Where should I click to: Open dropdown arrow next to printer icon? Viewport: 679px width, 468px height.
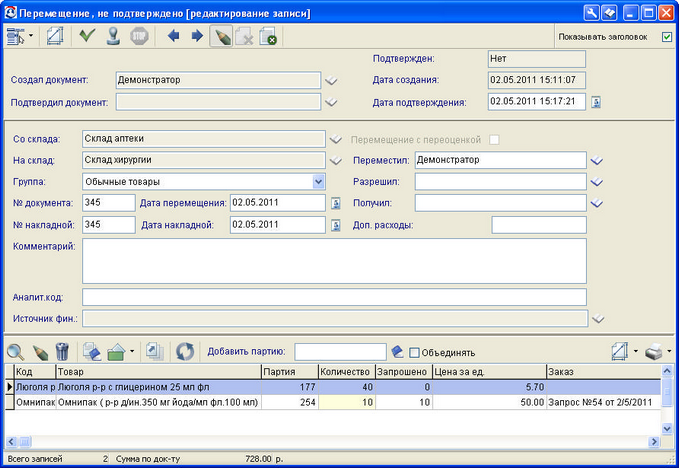click(669, 351)
